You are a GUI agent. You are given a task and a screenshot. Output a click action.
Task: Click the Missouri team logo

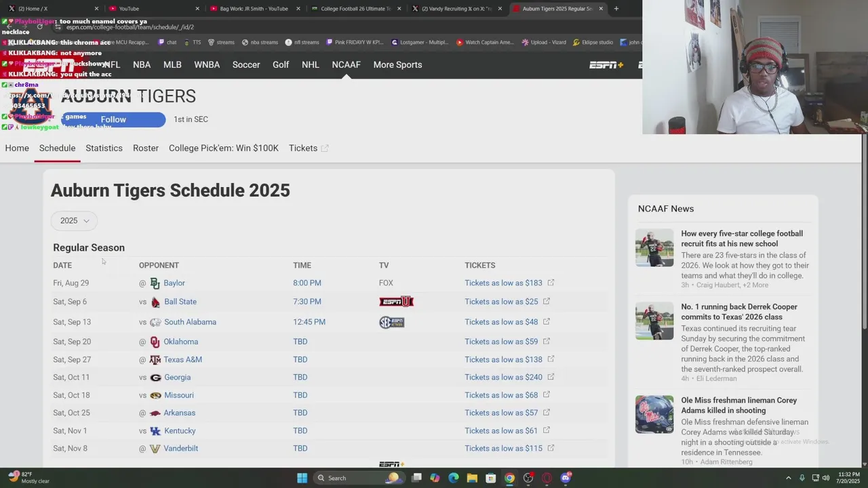[x=155, y=395]
